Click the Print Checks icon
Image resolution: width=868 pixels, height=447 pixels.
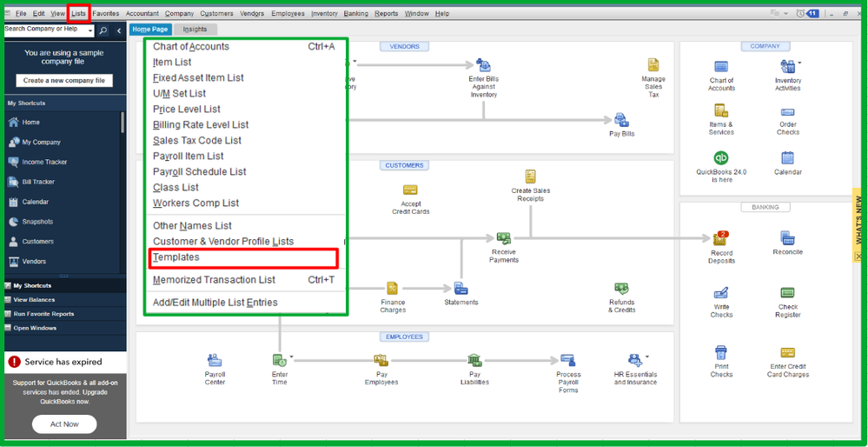click(x=721, y=352)
